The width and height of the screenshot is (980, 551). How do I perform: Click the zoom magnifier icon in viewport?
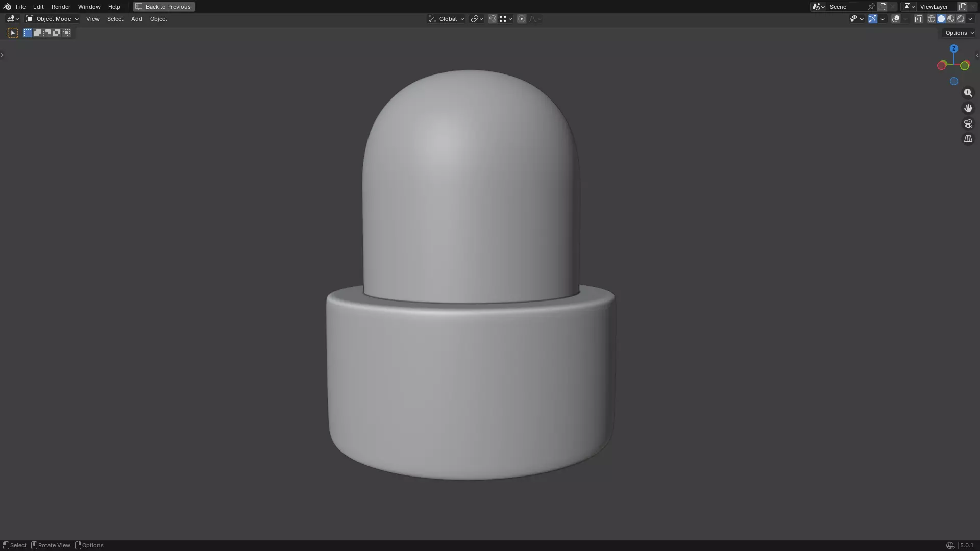point(968,93)
